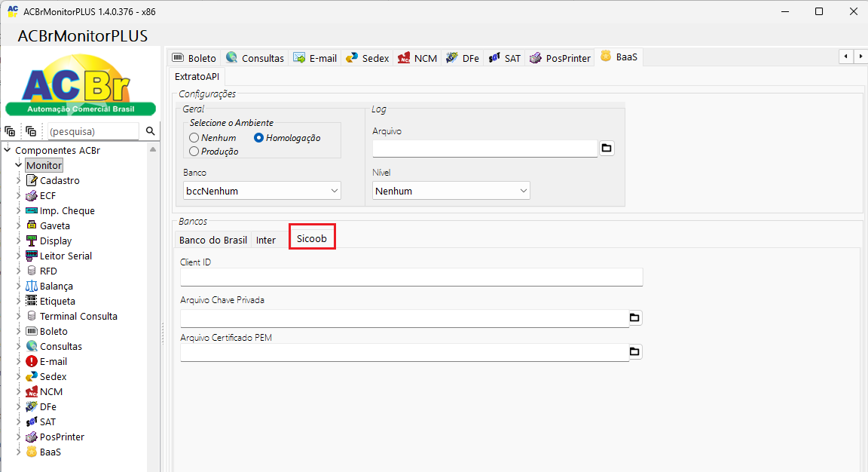Click the search magnifier icon in sidebar
The image size is (868, 472).
click(150, 131)
